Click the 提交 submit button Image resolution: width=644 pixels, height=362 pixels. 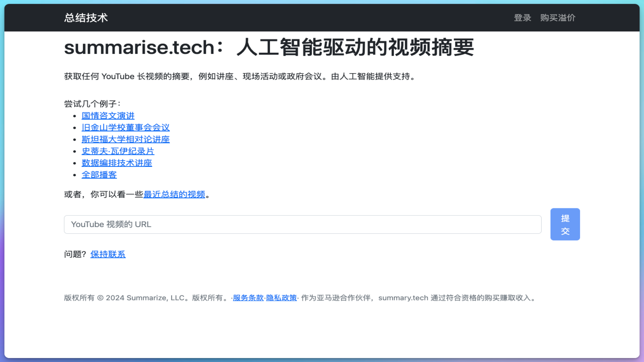pyautogui.click(x=565, y=224)
